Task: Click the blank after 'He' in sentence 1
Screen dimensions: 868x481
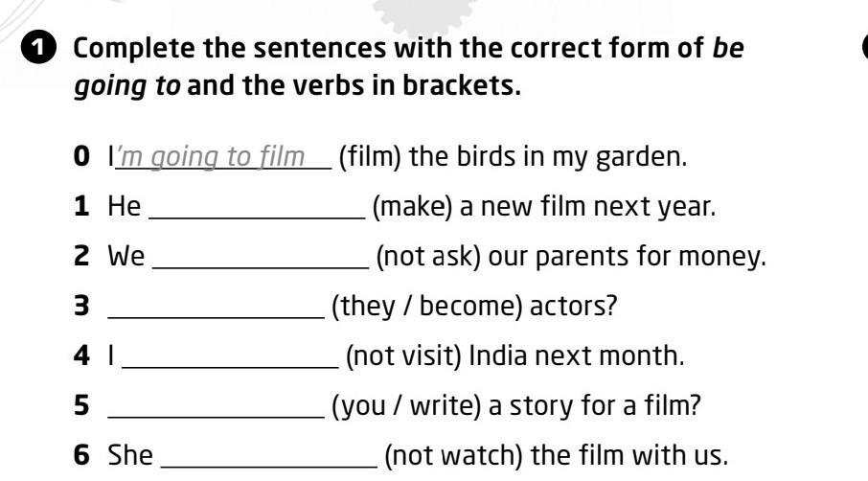Action: (x=258, y=211)
